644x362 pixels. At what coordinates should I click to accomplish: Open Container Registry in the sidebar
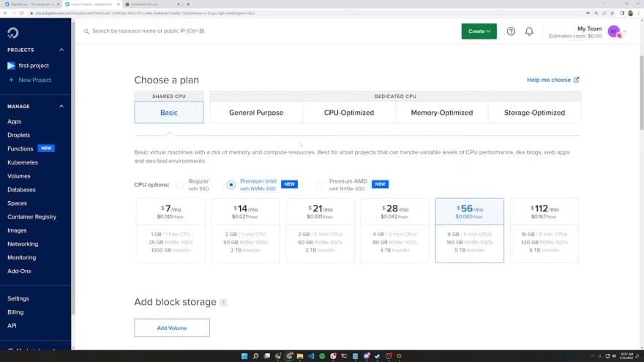[31, 216]
